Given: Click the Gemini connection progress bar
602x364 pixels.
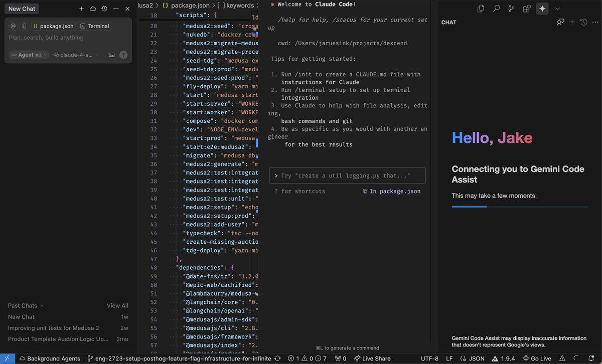Looking at the screenshot, I should pyautogui.click(x=519, y=206).
